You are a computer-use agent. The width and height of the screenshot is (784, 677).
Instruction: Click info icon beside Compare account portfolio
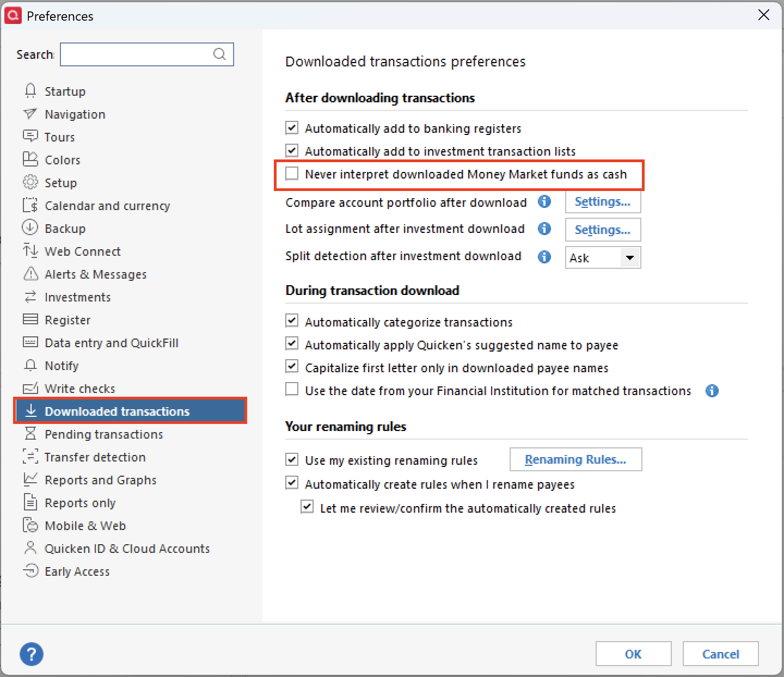click(544, 202)
